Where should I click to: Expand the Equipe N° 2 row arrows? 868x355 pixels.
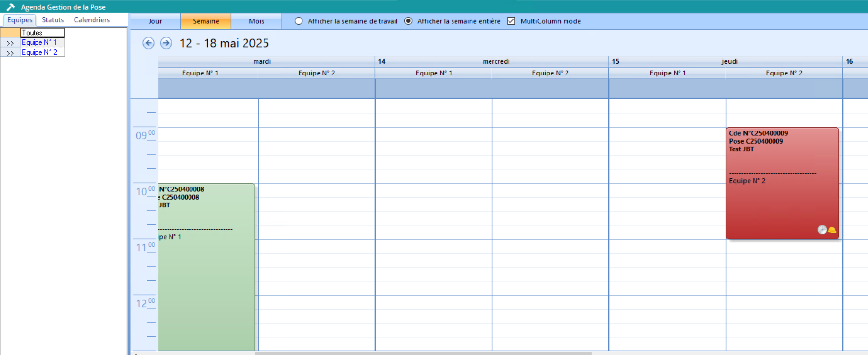point(10,53)
